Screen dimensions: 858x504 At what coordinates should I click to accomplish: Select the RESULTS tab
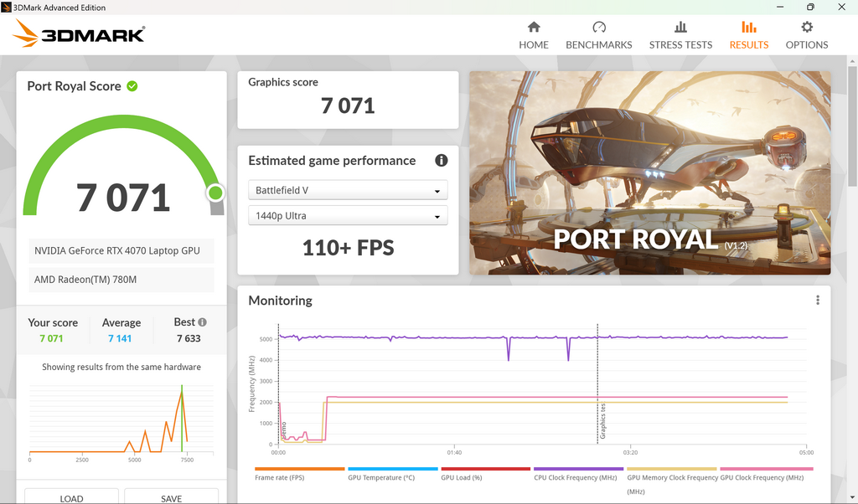pyautogui.click(x=748, y=35)
